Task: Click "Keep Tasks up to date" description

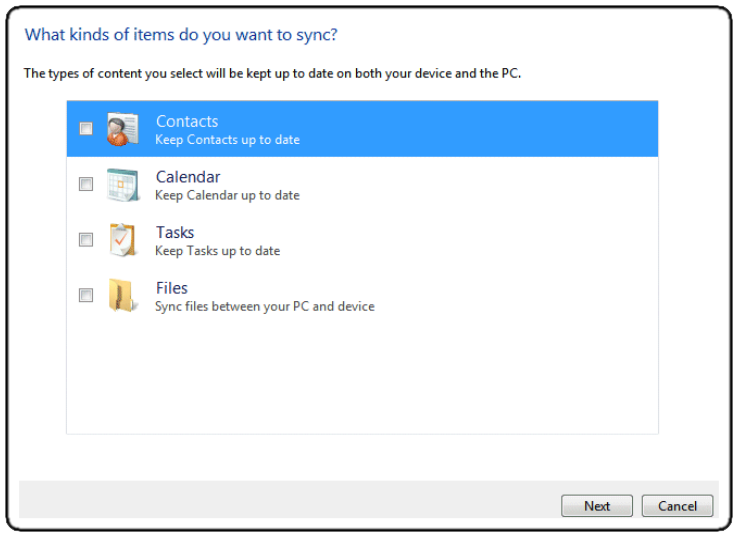Action: (217, 251)
